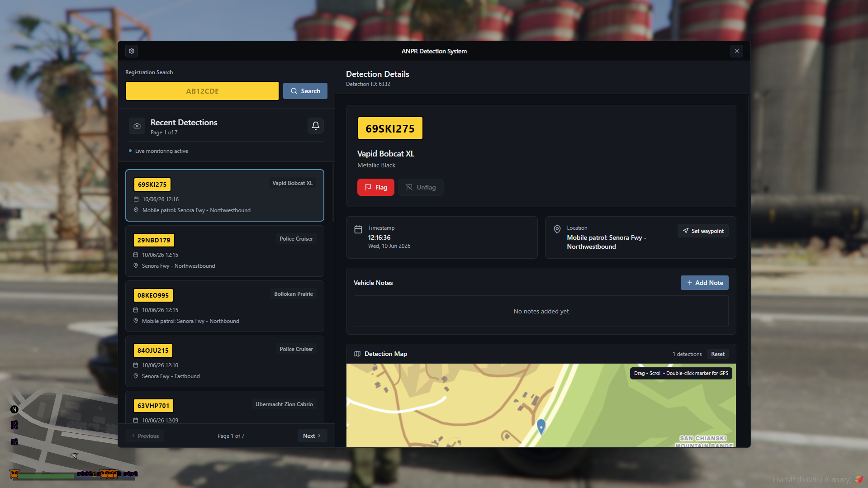Click the calendar icon beside Timestamp
868x488 pixels.
coord(358,229)
